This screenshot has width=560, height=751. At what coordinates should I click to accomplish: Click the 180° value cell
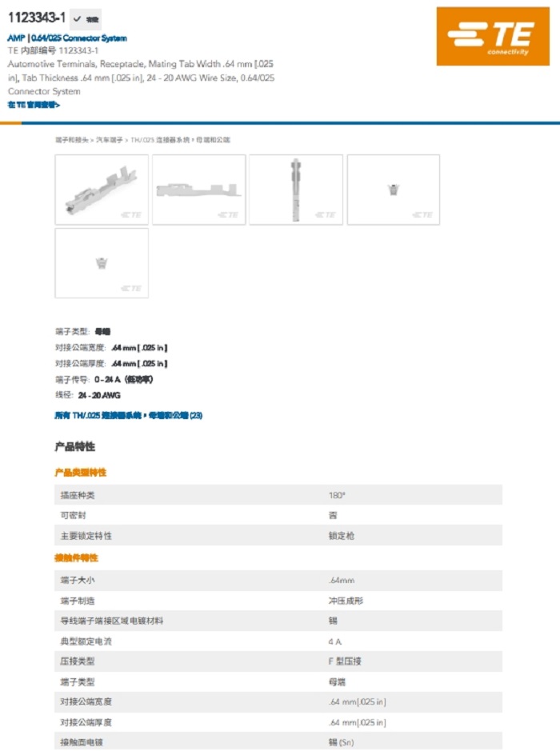pos(337,495)
